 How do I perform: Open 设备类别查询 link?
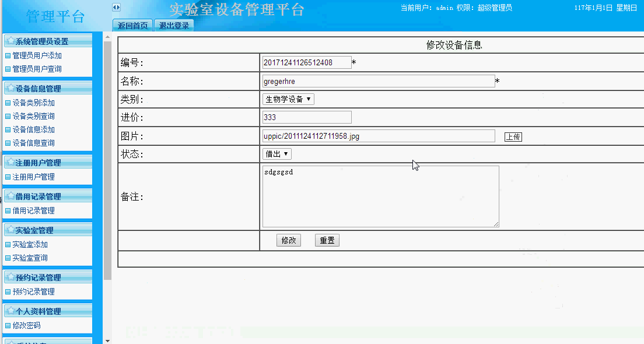coord(34,116)
